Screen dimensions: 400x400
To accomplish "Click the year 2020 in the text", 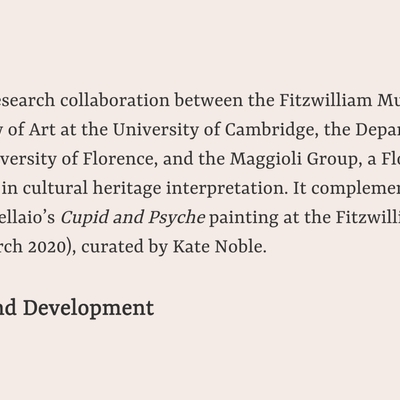I will [x=50, y=247].
